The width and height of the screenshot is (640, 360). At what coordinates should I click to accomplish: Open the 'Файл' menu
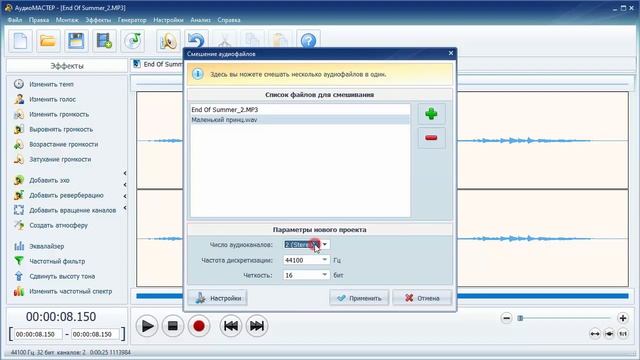[15, 20]
